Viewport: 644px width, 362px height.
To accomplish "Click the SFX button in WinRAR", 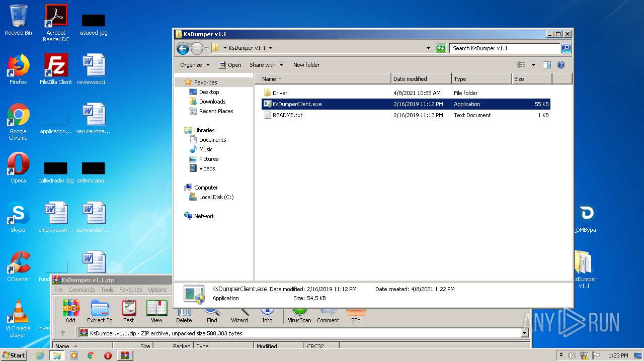I will 356,315.
